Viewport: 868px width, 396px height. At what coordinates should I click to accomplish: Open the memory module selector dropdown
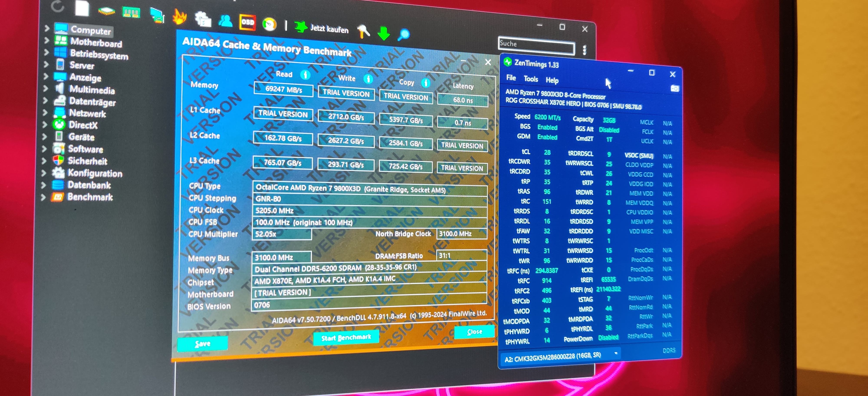pyautogui.click(x=616, y=353)
